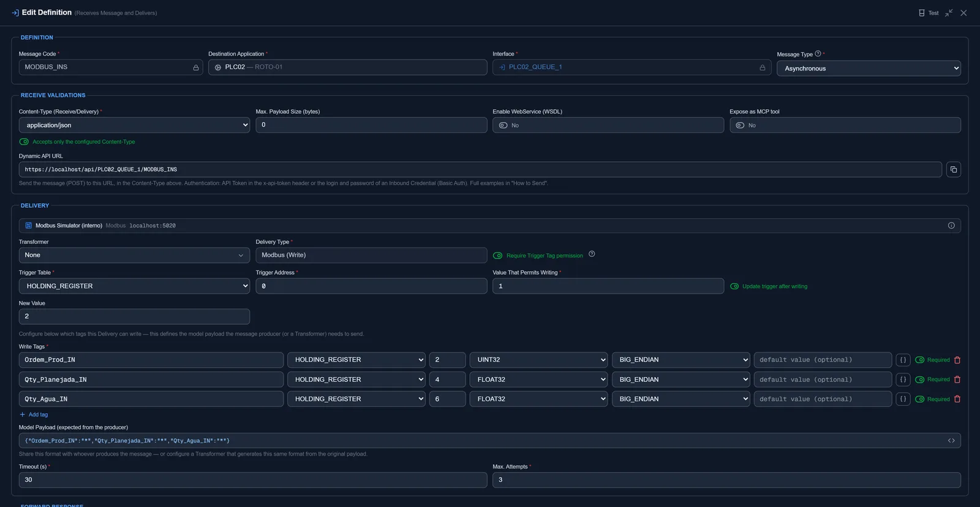Viewport: 980px width, 507px height.
Task: Click the Model Payload code view icon
Action: pos(951,441)
